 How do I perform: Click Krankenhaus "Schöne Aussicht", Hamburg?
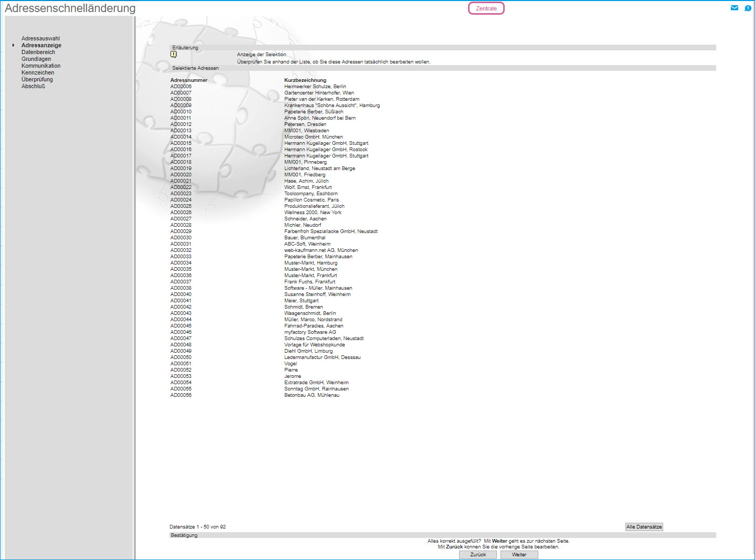(x=332, y=105)
